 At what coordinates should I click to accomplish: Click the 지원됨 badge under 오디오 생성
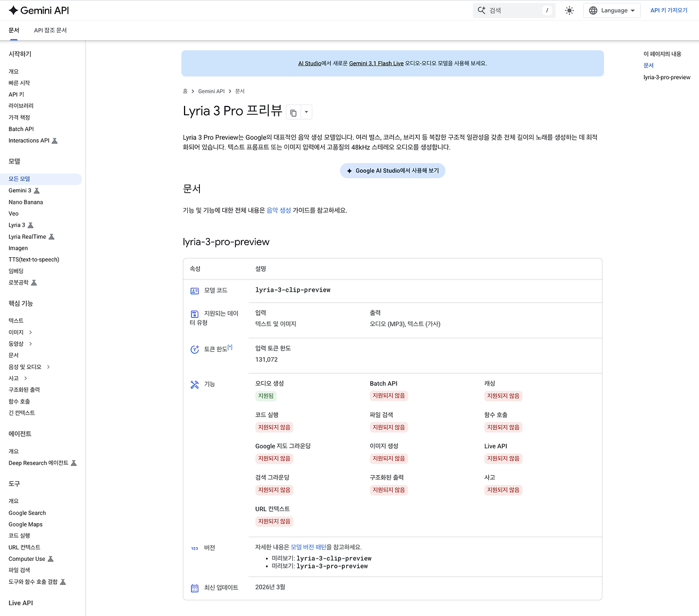click(266, 396)
